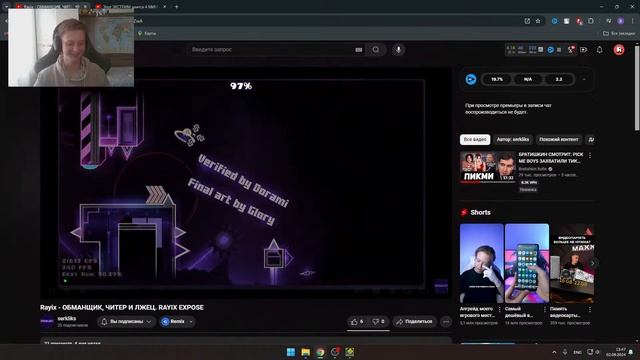Open the ПИКМИ recommended video thumbnail
This screenshot has height=360, width=640.
[x=488, y=167]
